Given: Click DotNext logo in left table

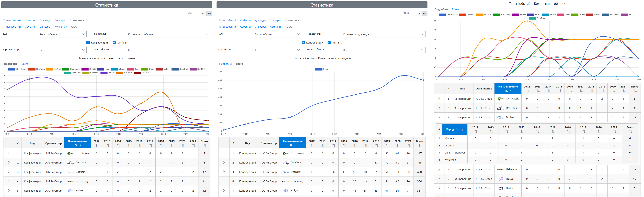Looking at the screenshot, I should coord(70,172).
